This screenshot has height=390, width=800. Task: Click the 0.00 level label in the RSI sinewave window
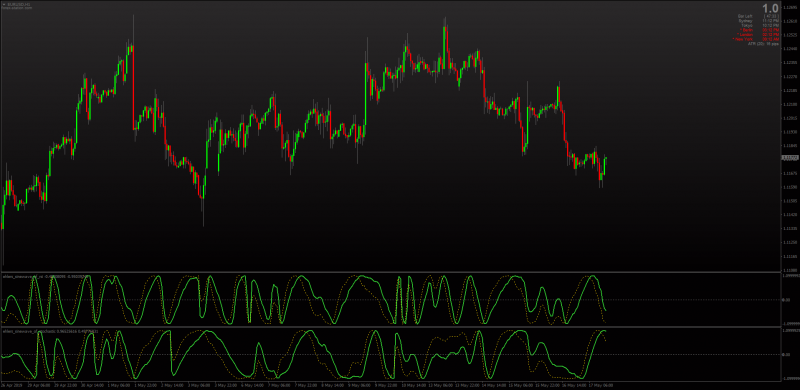click(x=786, y=300)
